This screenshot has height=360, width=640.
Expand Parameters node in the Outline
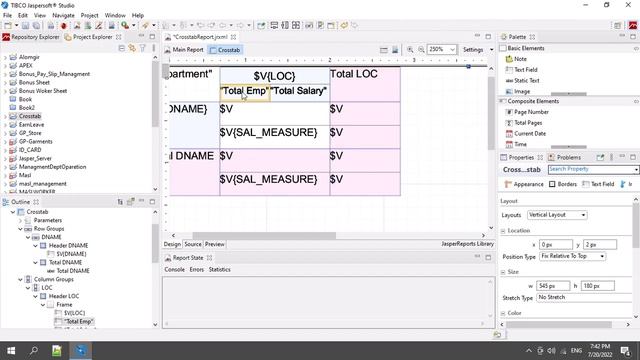coord(20,220)
